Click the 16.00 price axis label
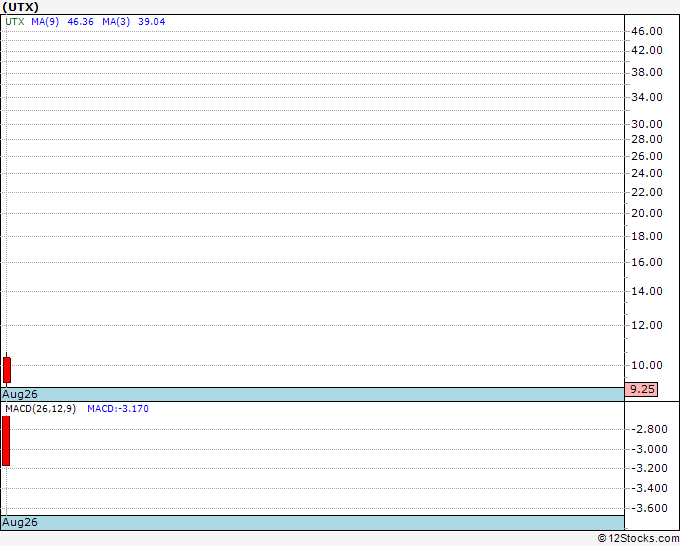This screenshot has height=546, width=680. click(x=647, y=262)
